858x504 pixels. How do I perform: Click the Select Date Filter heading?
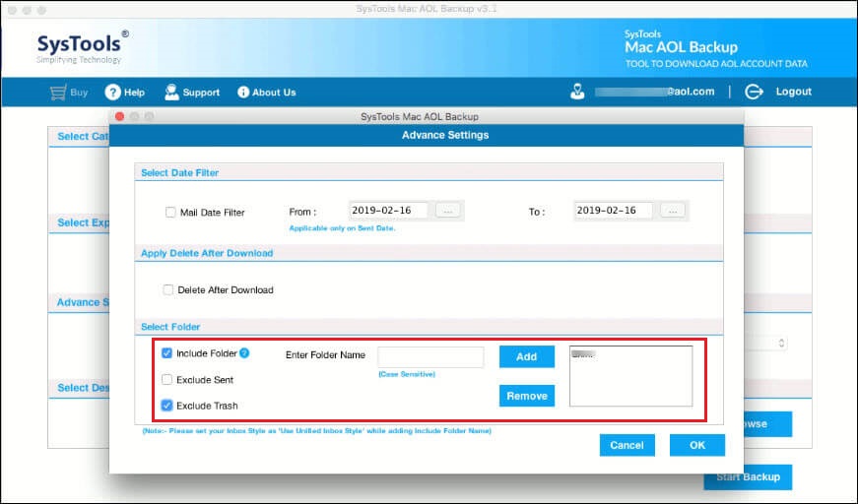point(180,172)
